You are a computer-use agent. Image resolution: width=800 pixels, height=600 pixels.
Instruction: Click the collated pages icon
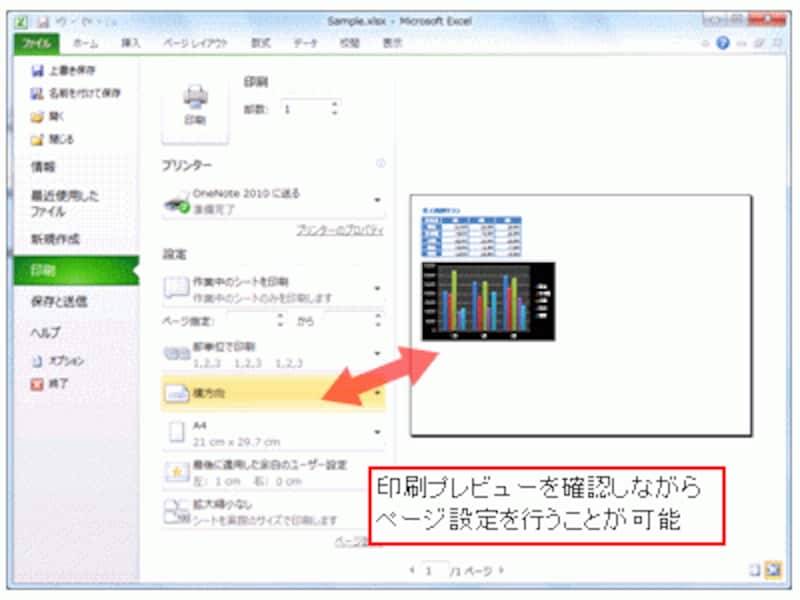click(177, 354)
